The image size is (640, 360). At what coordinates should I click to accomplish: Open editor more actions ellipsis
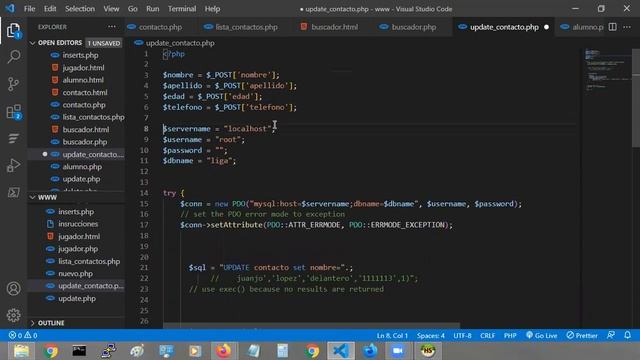click(627, 27)
